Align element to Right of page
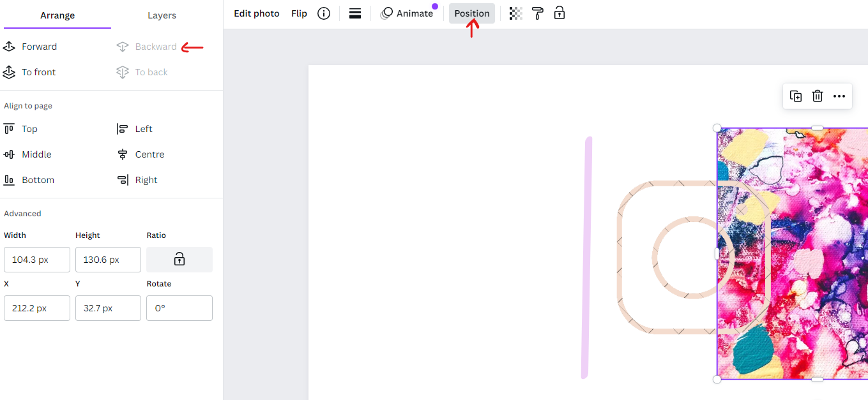 click(137, 180)
